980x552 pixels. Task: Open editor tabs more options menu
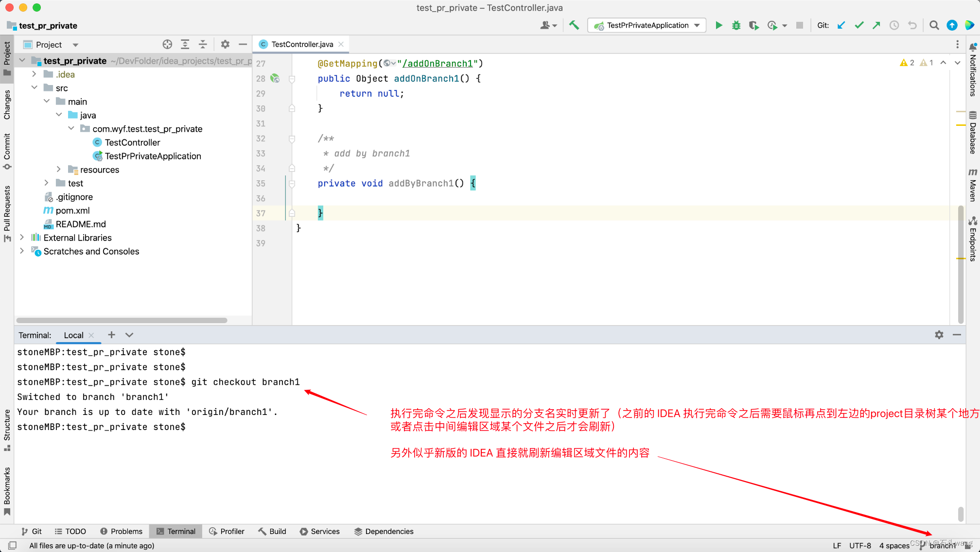coord(958,44)
